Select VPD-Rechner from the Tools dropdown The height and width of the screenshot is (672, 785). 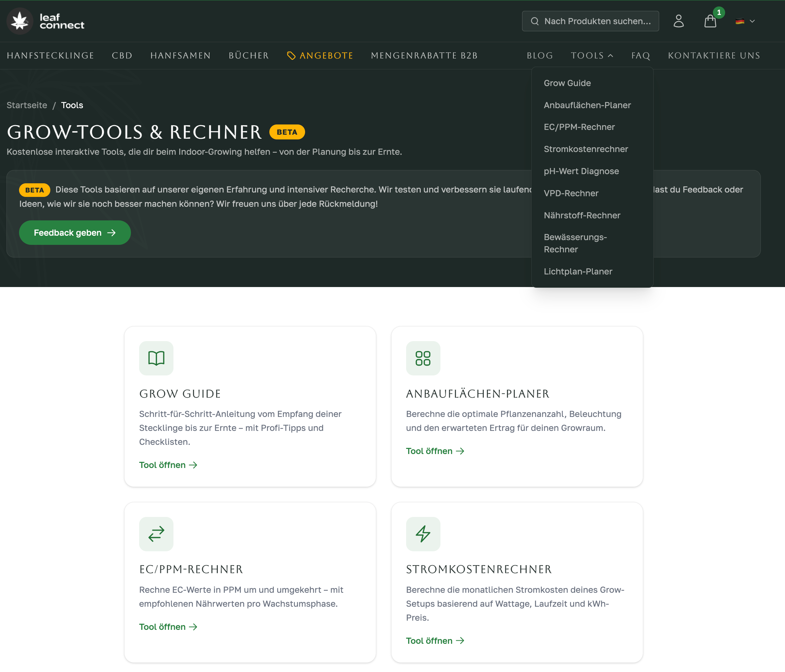pos(571,193)
